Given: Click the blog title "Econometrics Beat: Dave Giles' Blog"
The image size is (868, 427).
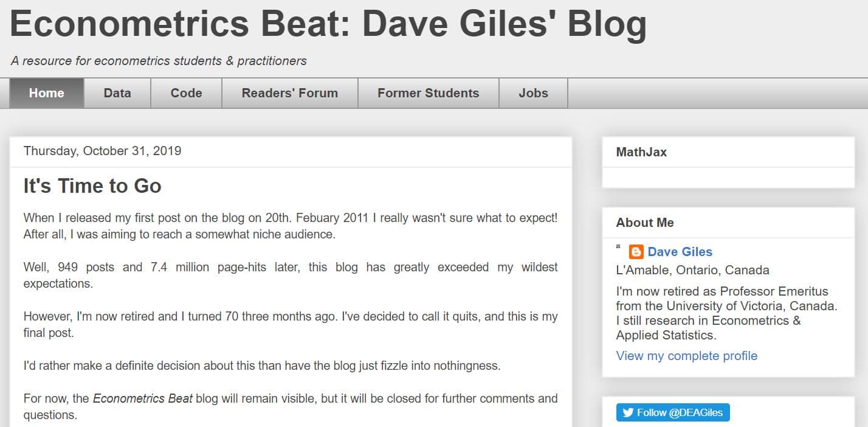Looking at the screenshot, I should [x=328, y=24].
